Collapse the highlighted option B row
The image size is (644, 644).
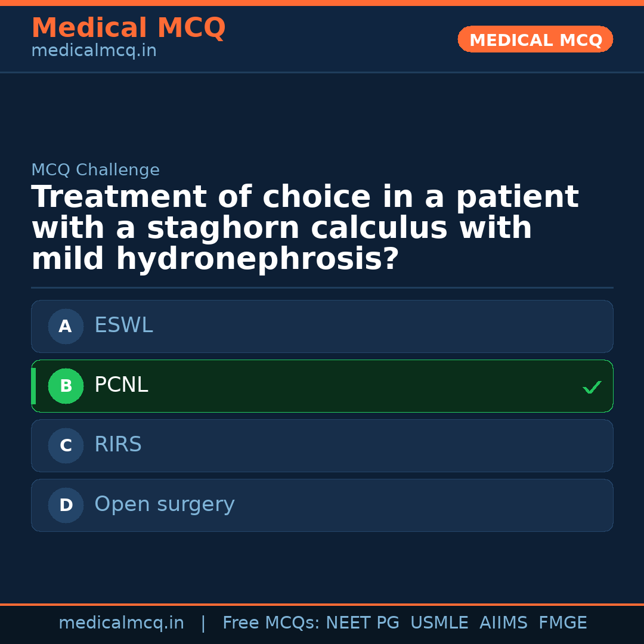coord(322,386)
